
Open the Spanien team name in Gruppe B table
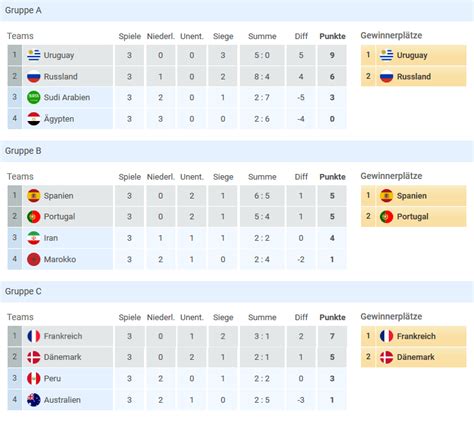[58, 196]
